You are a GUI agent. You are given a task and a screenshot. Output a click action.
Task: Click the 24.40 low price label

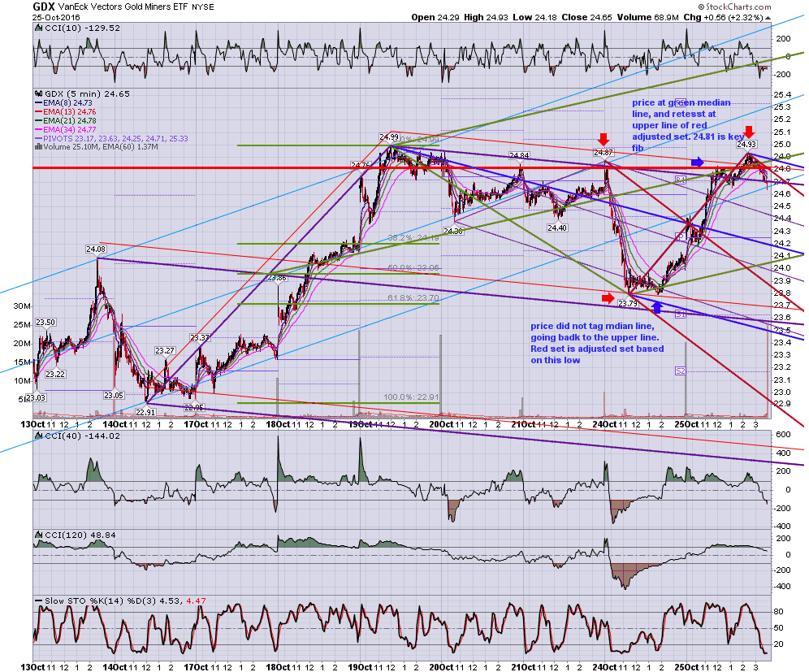click(x=557, y=228)
